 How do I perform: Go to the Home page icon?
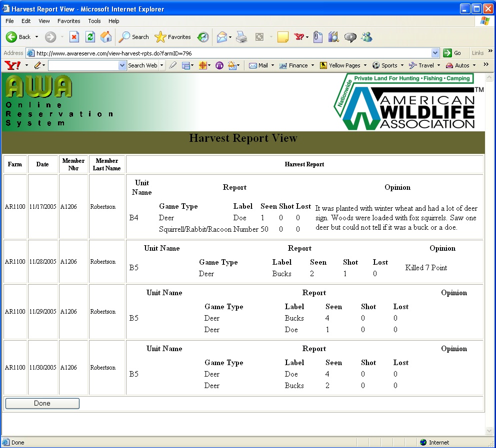coord(106,37)
